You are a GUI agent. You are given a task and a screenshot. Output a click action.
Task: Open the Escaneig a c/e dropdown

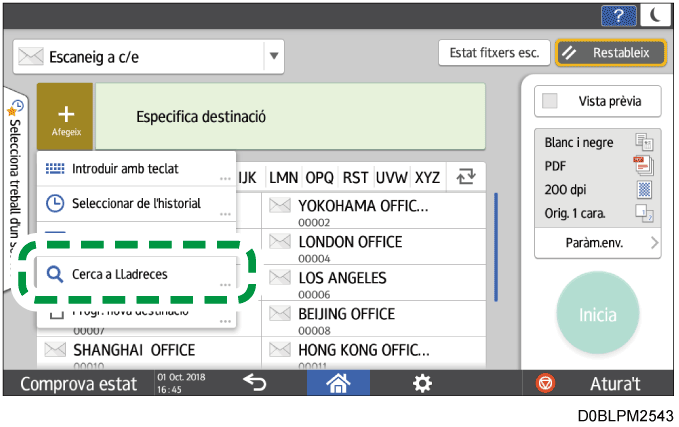274,56
